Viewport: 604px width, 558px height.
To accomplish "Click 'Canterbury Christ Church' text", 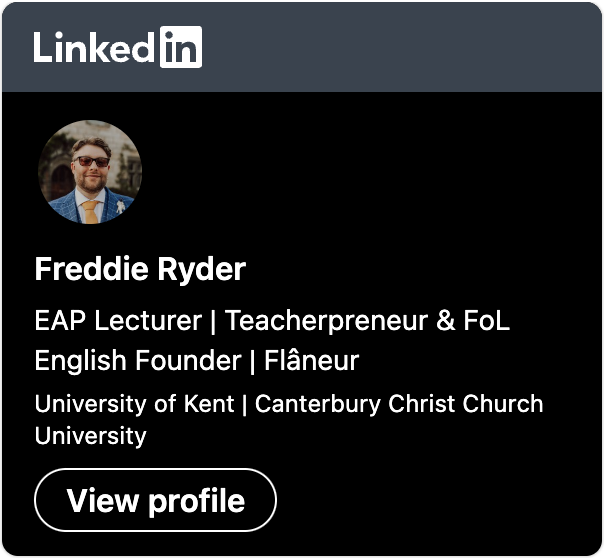I will coord(399,404).
